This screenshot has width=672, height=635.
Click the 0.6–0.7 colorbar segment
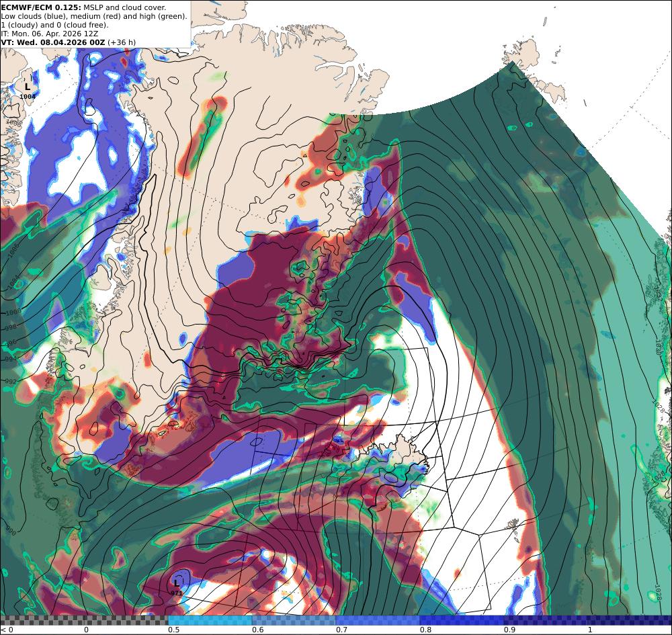click(x=294, y=620)
